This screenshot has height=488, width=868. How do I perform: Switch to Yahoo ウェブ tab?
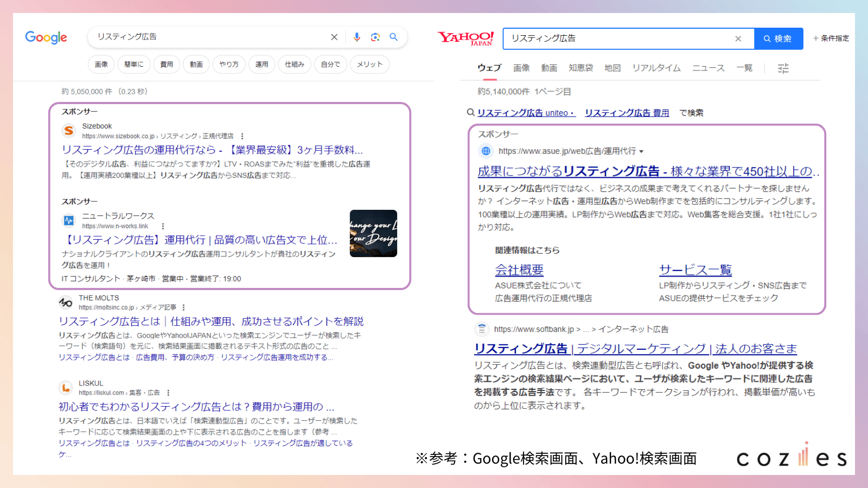[489, 68]
